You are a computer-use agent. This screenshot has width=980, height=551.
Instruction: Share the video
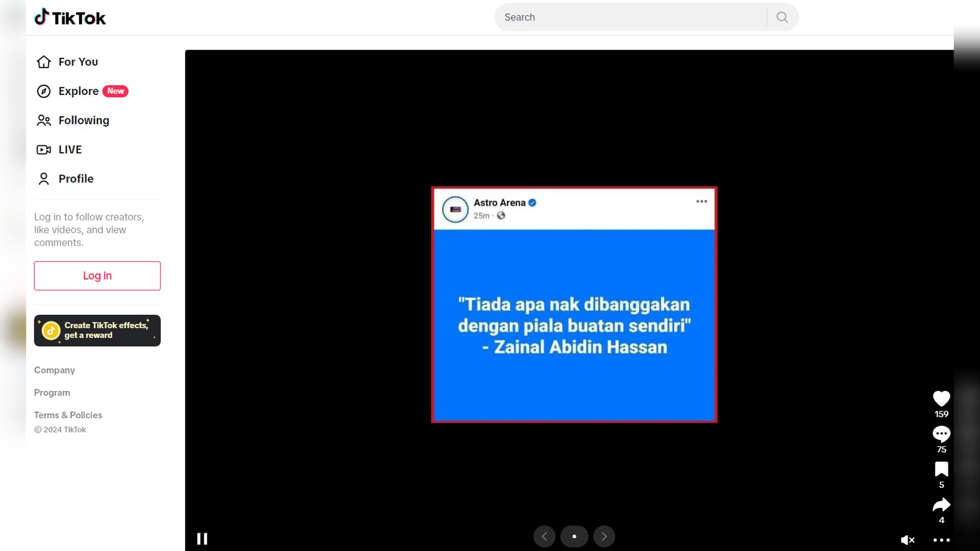941,505
